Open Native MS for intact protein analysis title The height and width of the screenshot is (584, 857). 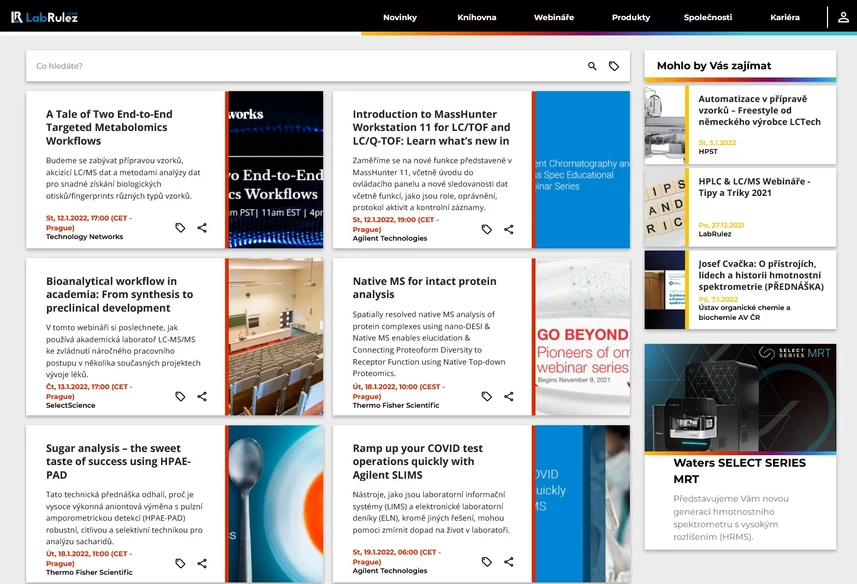(424, 288)
